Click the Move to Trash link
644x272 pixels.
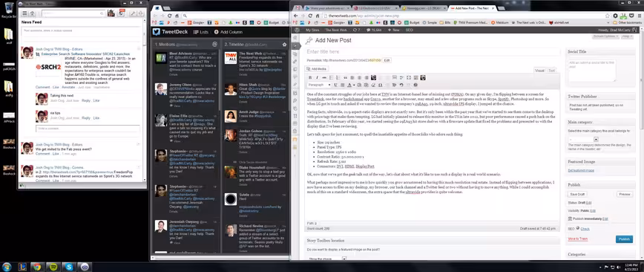pos(578,239)
